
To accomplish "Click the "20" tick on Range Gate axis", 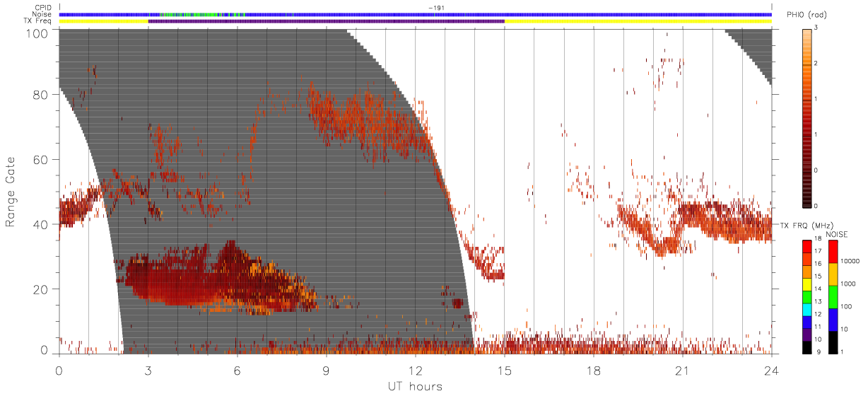I will click(41, 289).
